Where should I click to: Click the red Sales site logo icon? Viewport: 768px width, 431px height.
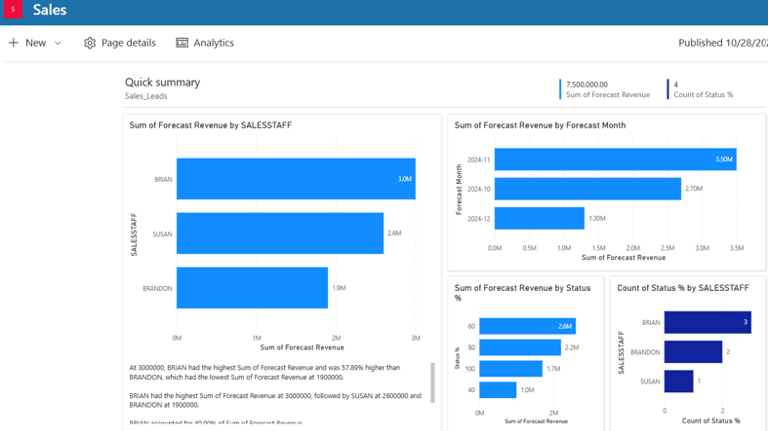(x=13, y=9)
